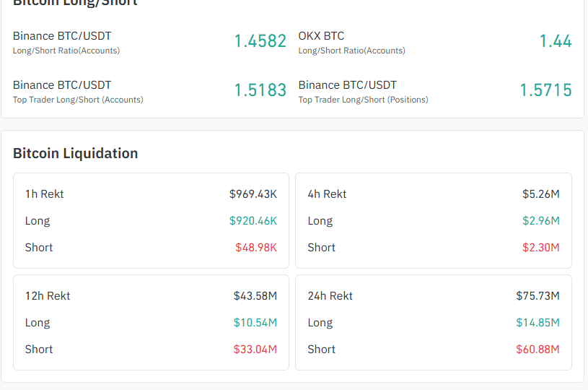Click the $920.46K long liquidation value
The height and width of the screenshot is (390, 588).
(x=253, y=221)
